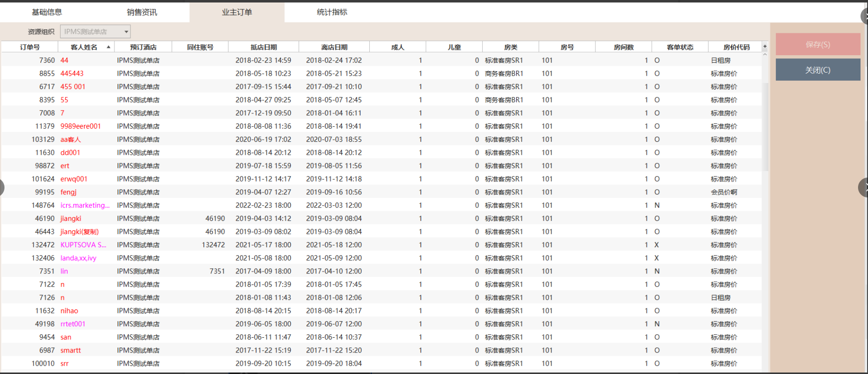Select guest name srr
This screenshot has height=374, width=868.
(65, 364)
